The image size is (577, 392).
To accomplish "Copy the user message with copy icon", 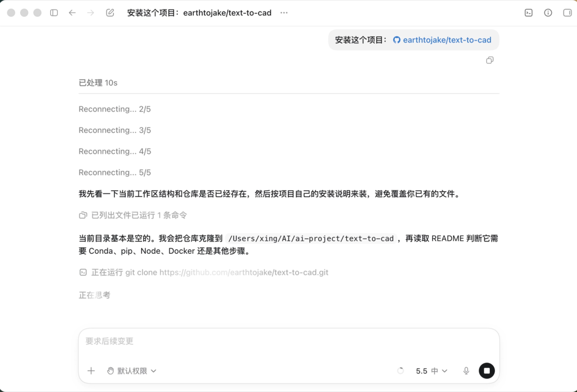I will [x=490, y=60].
